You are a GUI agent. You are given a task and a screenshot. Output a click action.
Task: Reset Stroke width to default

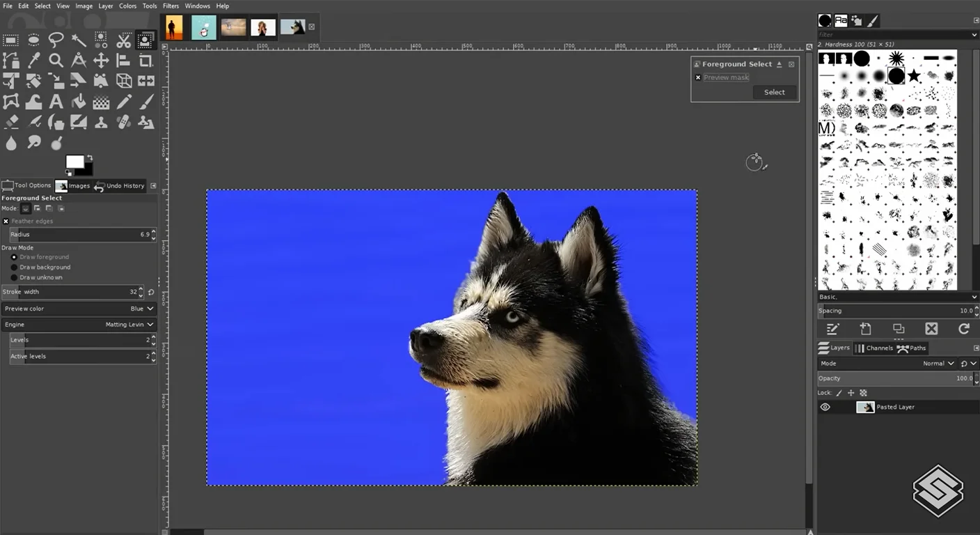click(151, 292)
